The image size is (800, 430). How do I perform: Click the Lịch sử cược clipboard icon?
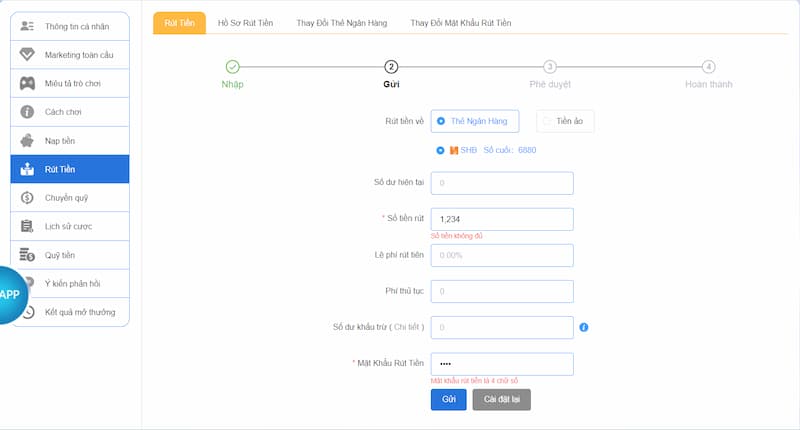point(27,227)
